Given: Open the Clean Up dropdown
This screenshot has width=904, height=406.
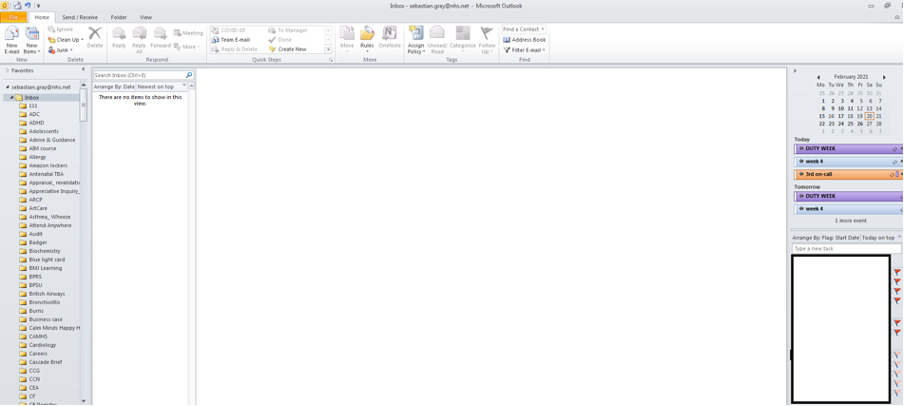Looking at the screenshot, I should point(66,40).
